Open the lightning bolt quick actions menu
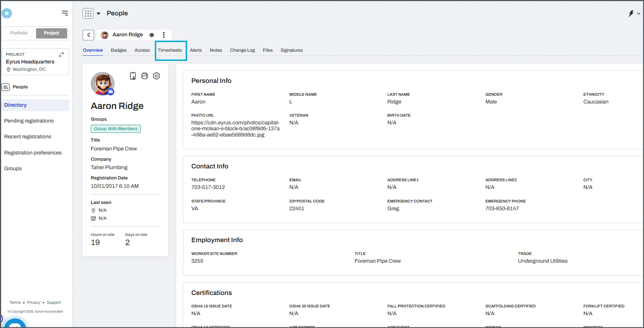Viewport: 644px width, 328px height. pyautogui.click(x=631, y=14)
